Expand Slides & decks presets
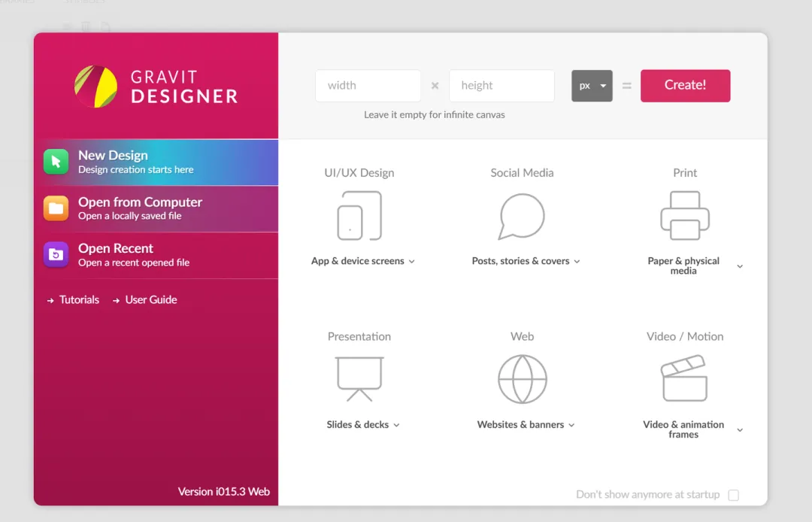 (397, 425)
